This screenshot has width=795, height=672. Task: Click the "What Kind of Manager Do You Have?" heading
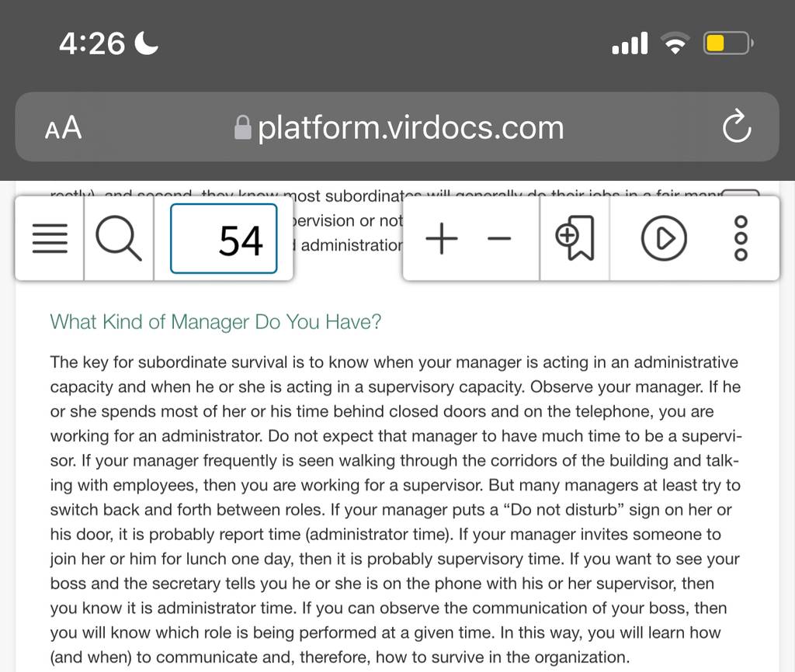(216, 322)
